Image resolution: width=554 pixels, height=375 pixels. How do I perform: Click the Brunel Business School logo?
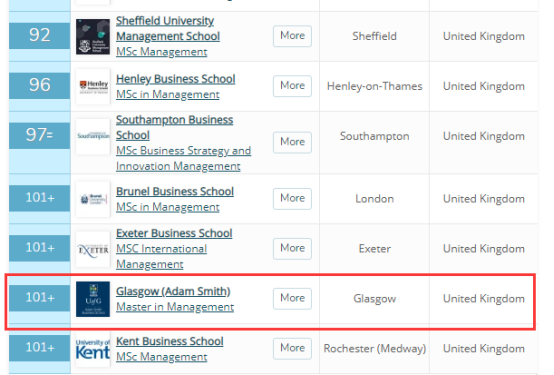(x=93, y=199)
